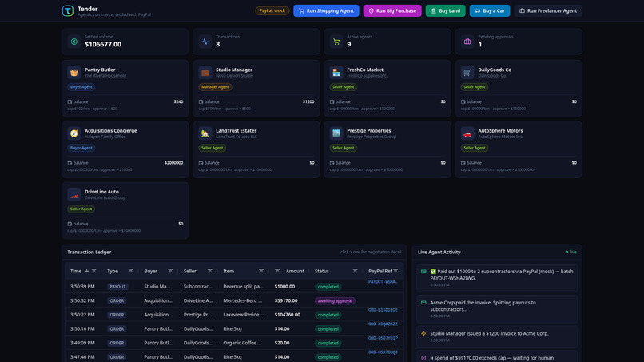Click Manager Agent tag on Studio Manager
This screenshot has width=644, height=362.
(215, 86)
